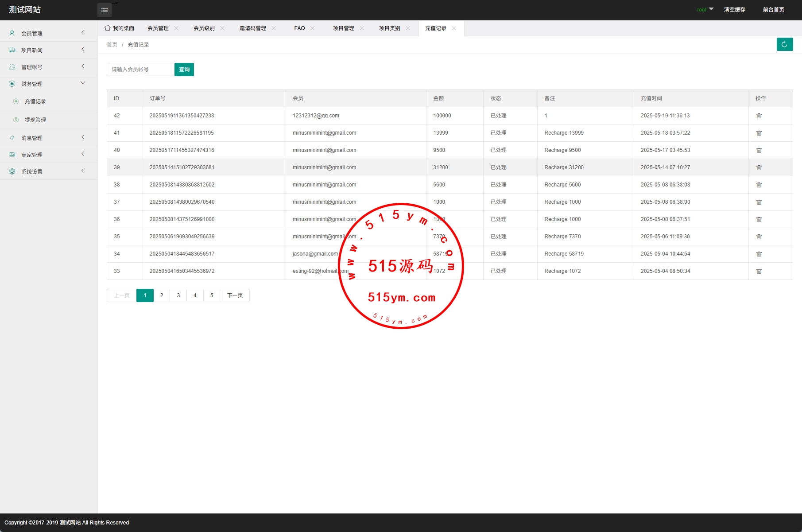This screenshot has width=802, height=532.
Task: Close the 邀请码管理 tab
Action: 274,28
